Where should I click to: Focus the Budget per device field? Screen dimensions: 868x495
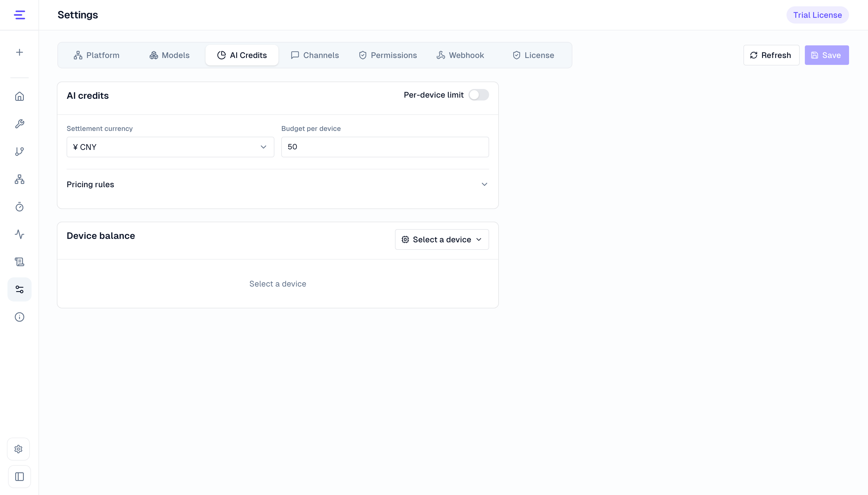click(385, 147)
